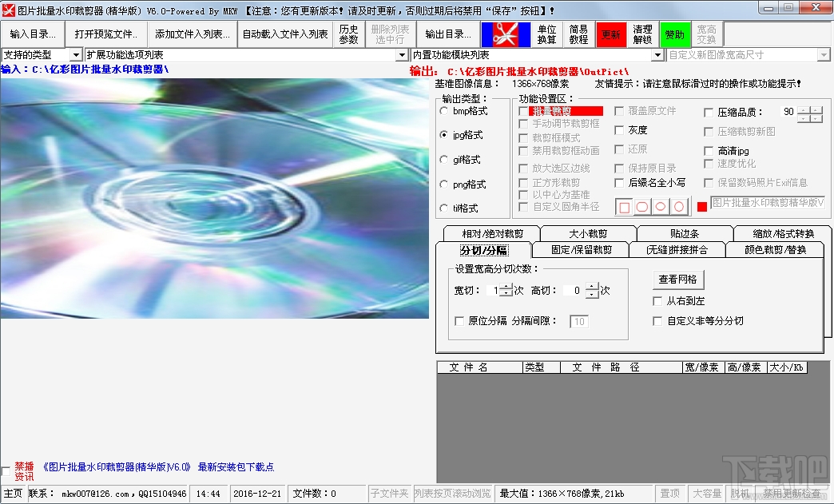Enable 自定义非等分分切 checkbox

(x=657, y=321)
